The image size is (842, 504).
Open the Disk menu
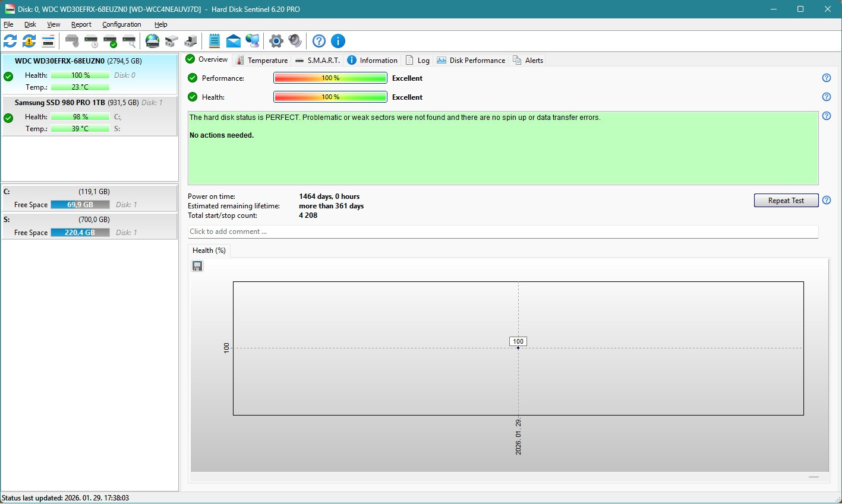(30, 24)
